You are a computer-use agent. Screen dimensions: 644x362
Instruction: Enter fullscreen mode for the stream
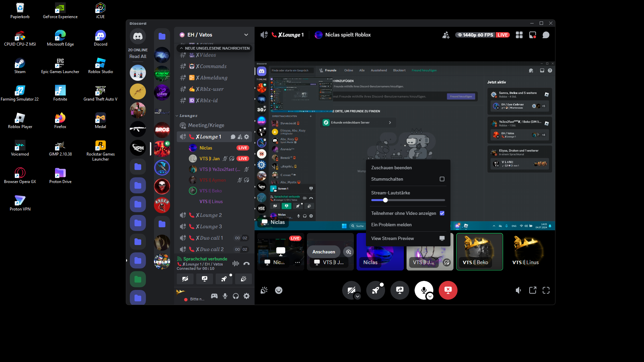(x=546, y=290)
